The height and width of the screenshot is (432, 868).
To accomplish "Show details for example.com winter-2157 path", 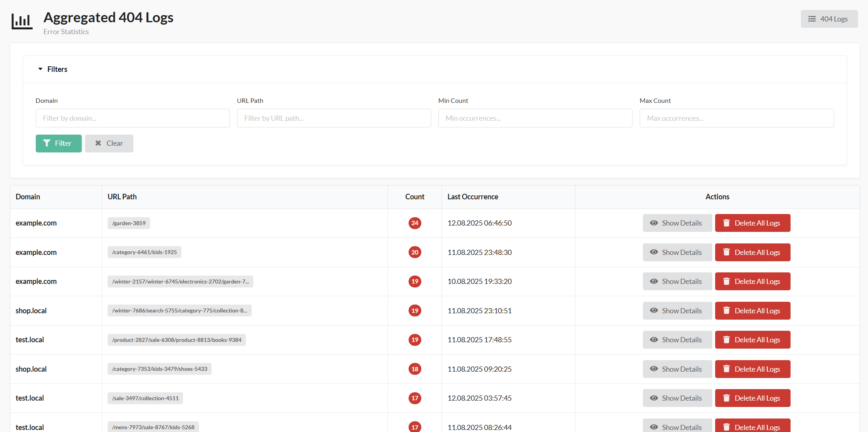I will (x=677, y=282).
